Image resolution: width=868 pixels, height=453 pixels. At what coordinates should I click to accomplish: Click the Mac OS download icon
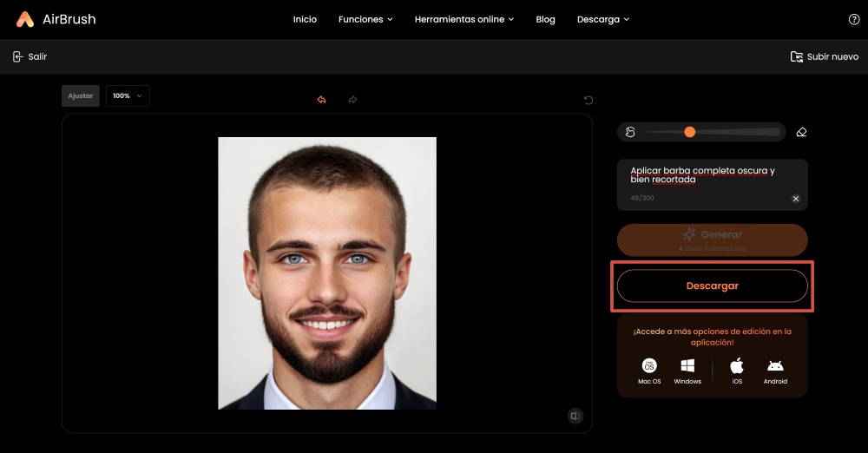[x=649, y=365]
